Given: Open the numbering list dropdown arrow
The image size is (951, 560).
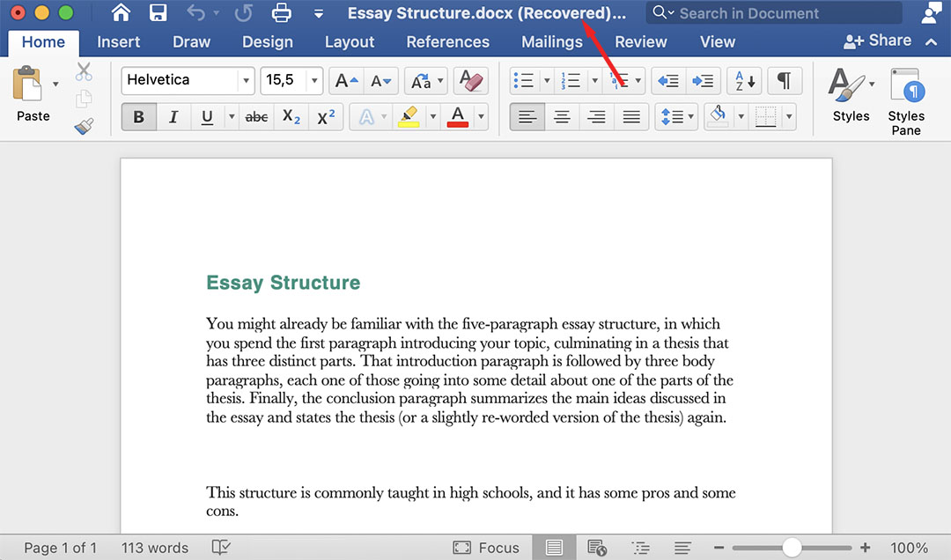Looking at the screenshot, I should pyautogui.click(x=594, y=81).
